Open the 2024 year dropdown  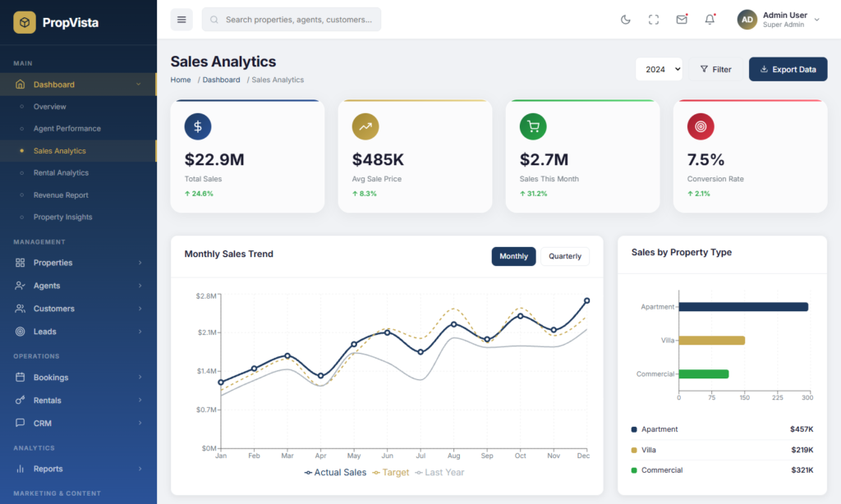[x=659, y=69]
